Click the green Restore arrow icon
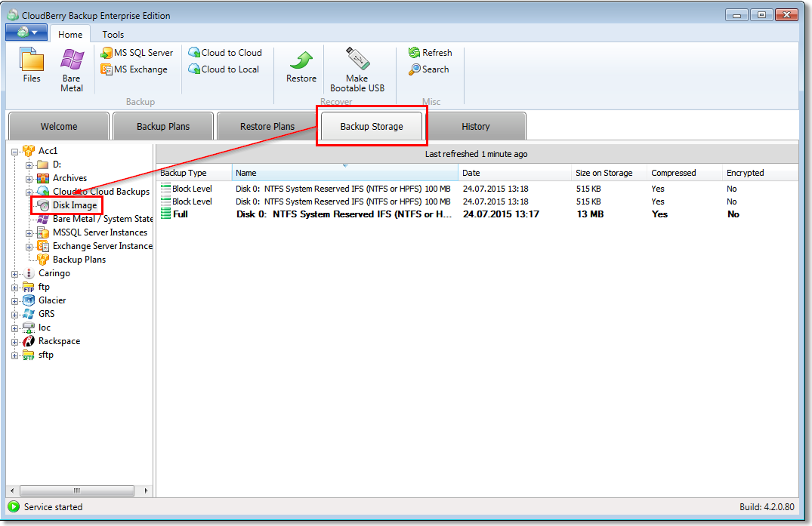The width and height of the screenshot is (812, 526). pos(301,60)
